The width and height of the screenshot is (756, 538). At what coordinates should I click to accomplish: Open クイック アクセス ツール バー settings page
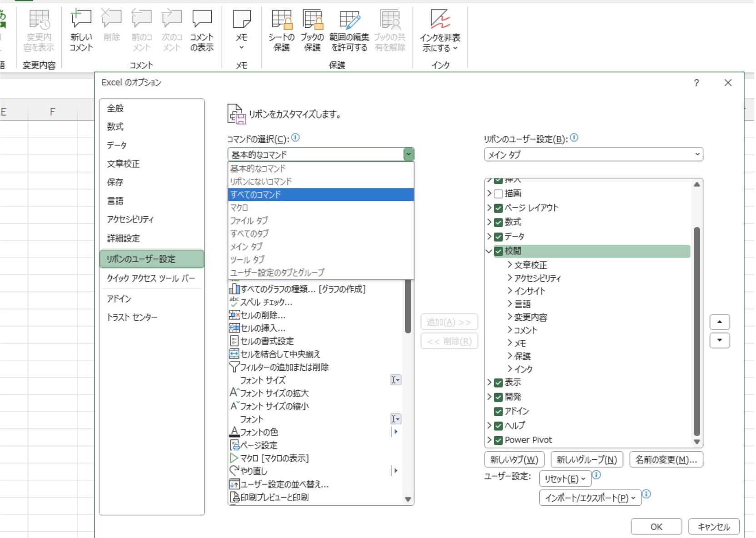pyautogui.click(x=151, y=278)
